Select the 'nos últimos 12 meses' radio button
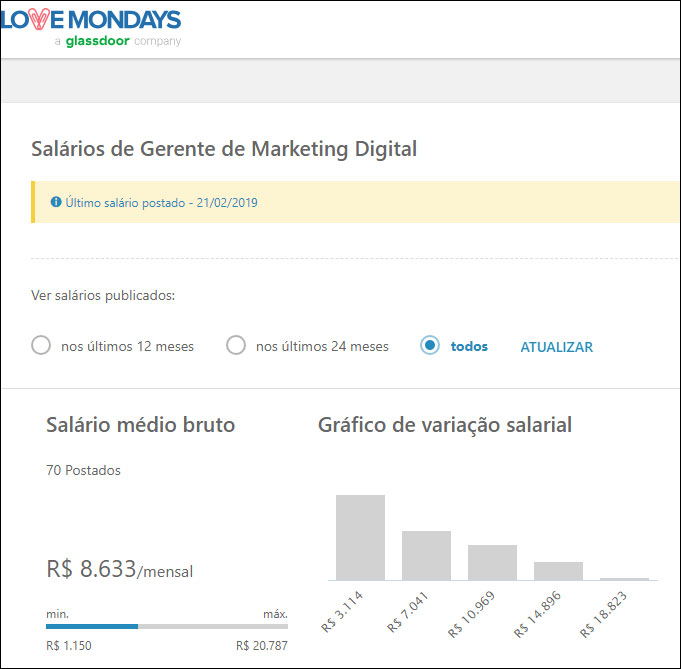The width and height of the screenshot is (681, 669). 41,346
